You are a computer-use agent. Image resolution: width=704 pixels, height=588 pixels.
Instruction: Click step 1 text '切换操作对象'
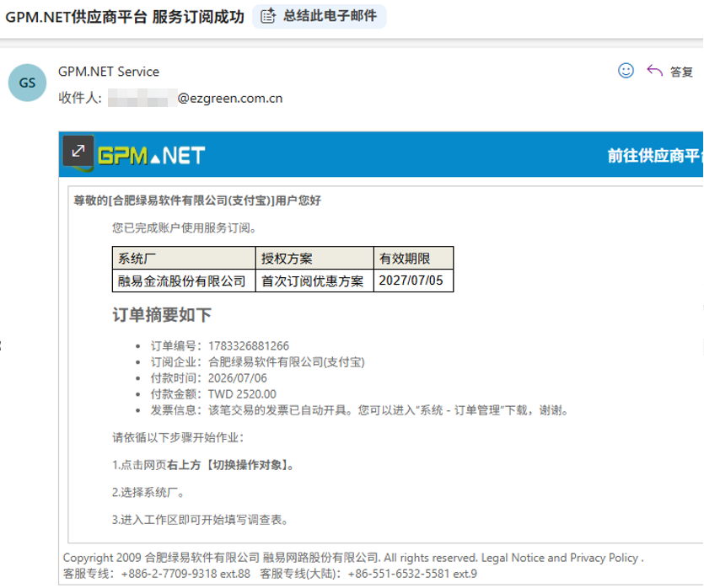point(248,465)
